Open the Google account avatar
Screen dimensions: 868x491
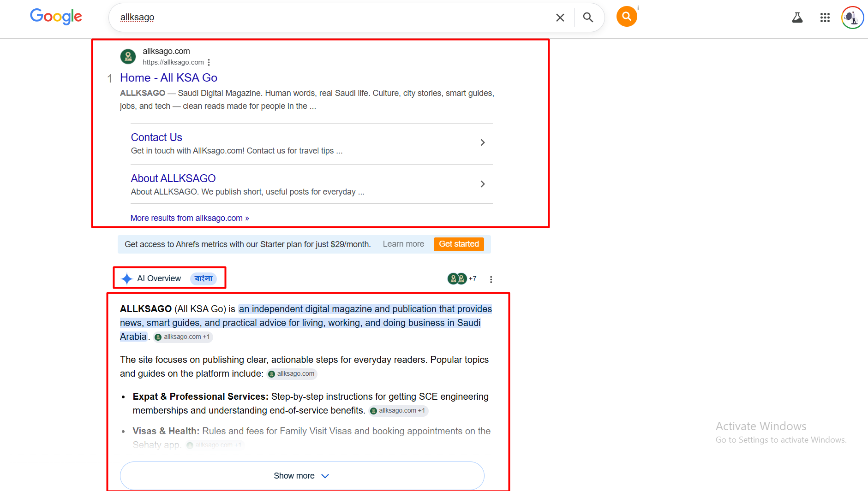pyautogui.click(x=852, y=18)
